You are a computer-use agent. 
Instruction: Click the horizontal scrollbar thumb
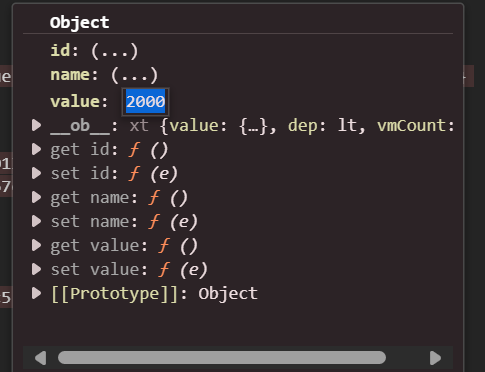[x=222, y=358]
